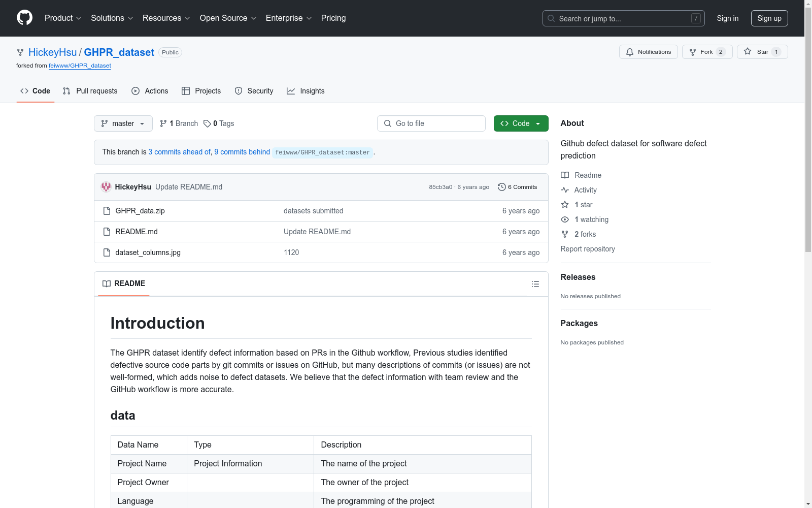Open the dataset_columns.jpg file
This screenshot has height=508, width=812.
[148, 252]
